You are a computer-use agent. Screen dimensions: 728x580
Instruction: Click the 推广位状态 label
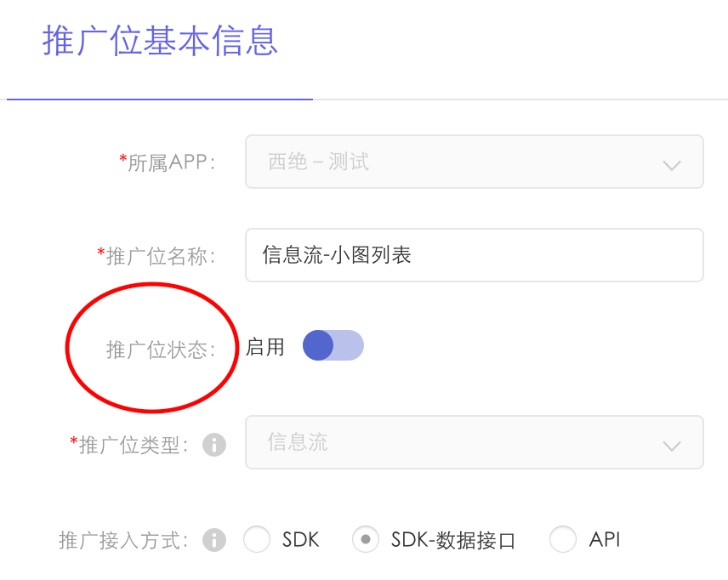coord(161,350)
